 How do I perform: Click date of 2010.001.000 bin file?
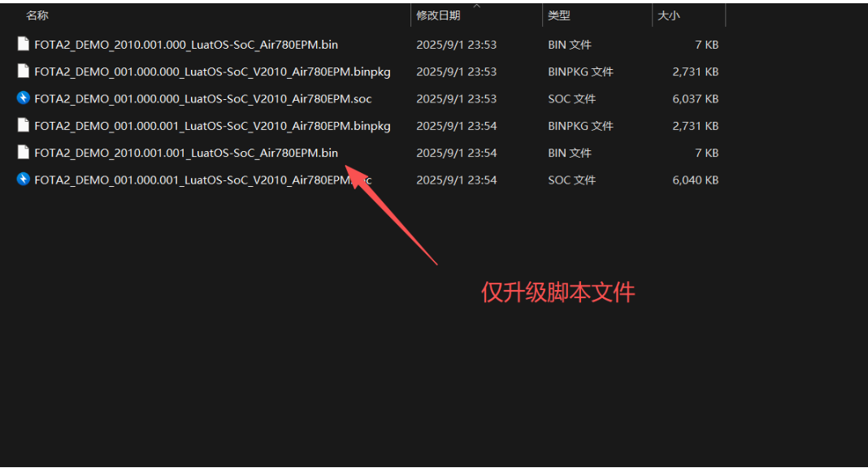tap(456, 45)
